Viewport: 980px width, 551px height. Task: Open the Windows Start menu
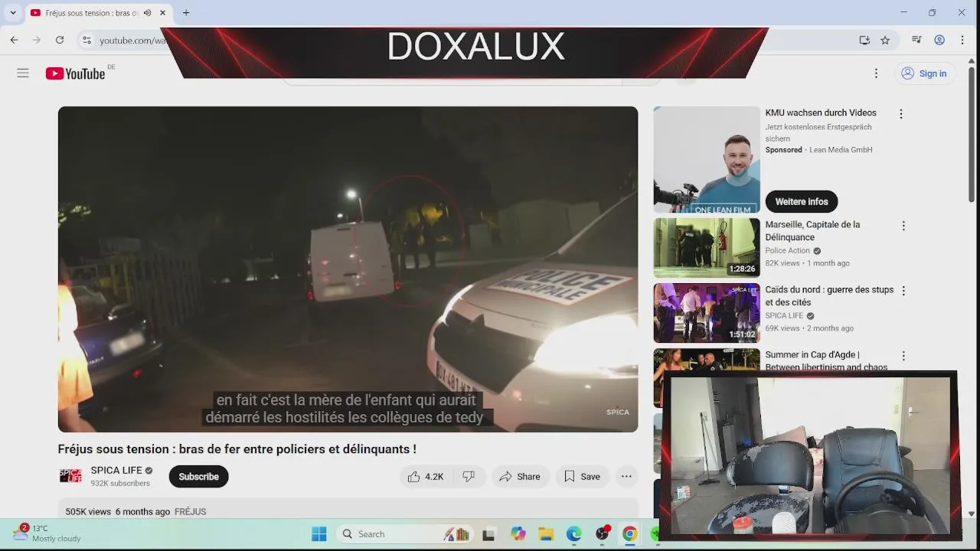click(x=319, y=534)
